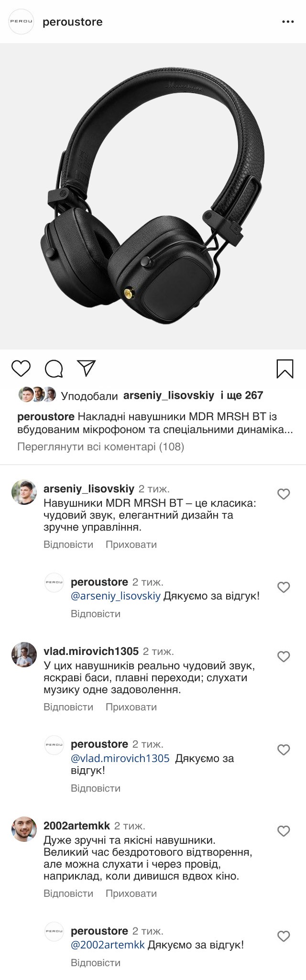Image resolution: width=306 pixels, height=980 pixels.
Task: Like arseniy_lisovskiy's comment
Action: pyautogui.click(x=284, y=494)
